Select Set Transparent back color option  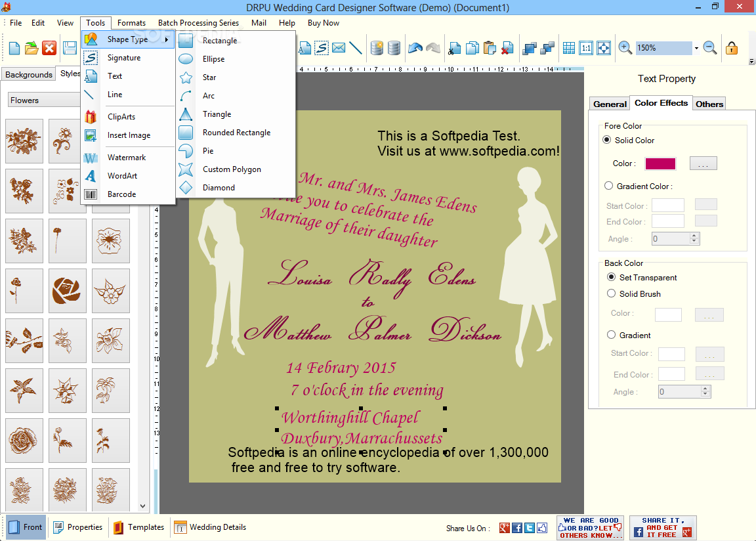(612, 277)
